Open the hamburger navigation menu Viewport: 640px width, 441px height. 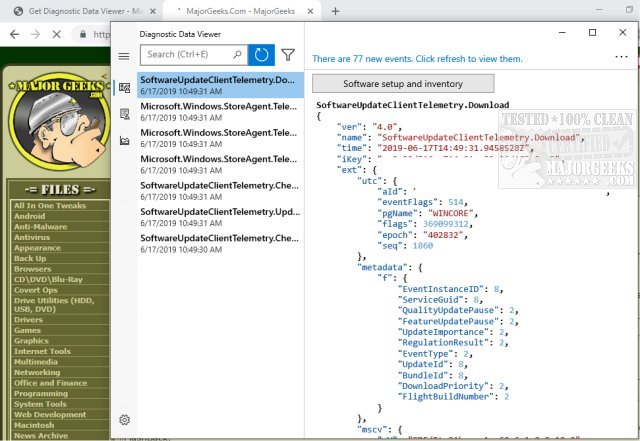pos(124,57)
